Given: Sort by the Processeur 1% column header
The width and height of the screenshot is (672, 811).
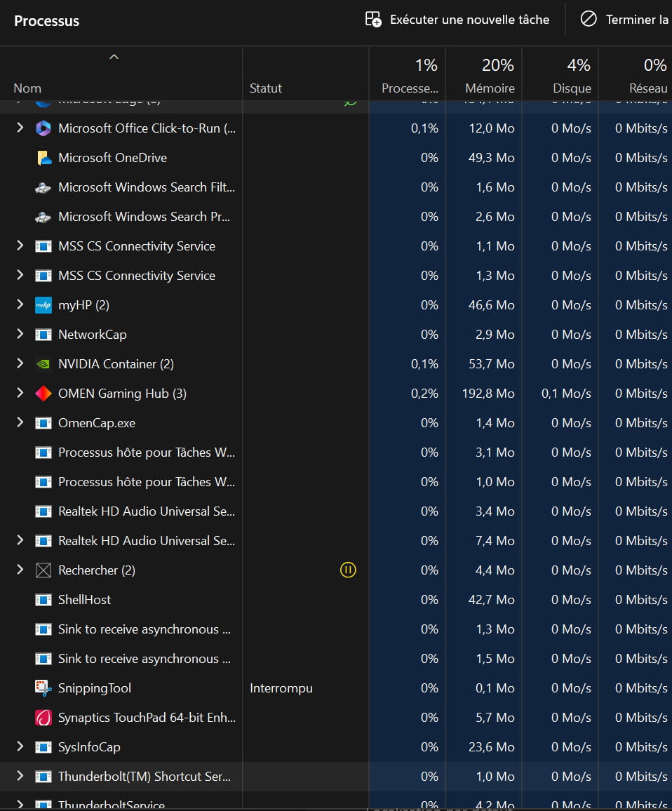Looking at the screenshot, I should 407,75.
